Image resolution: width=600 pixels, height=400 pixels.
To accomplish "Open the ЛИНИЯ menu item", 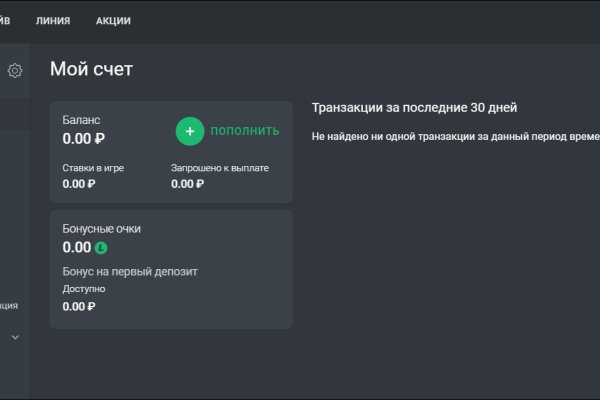I will point(52,21).
